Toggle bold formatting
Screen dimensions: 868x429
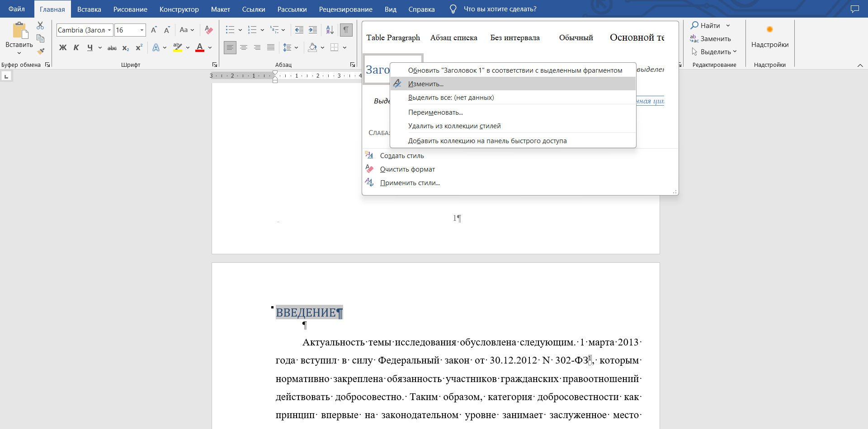coord(63,47)
